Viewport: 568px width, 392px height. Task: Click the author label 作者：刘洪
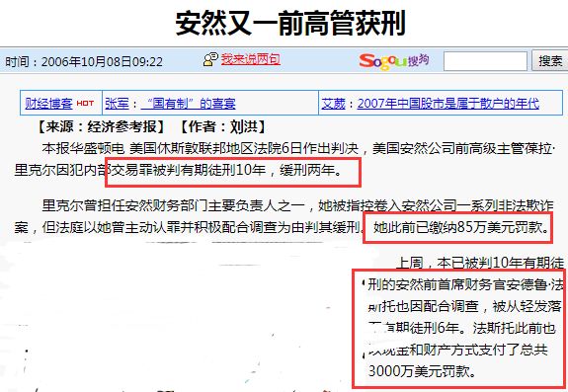(223, 126)
